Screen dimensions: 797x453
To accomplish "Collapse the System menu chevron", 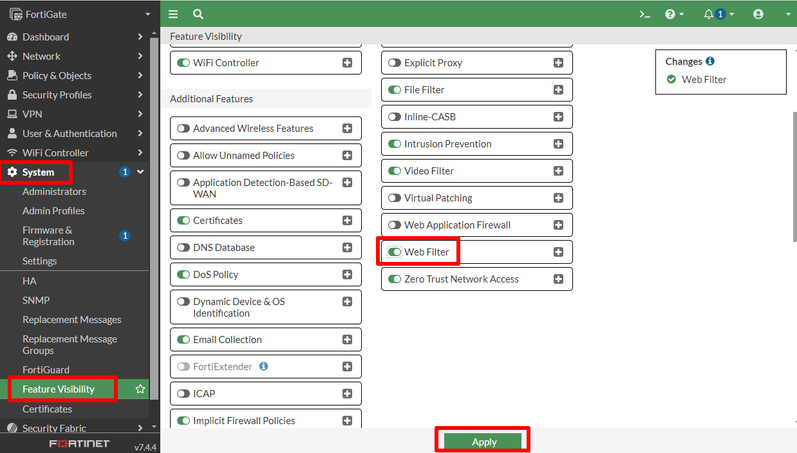I will (x=140, y=172).
